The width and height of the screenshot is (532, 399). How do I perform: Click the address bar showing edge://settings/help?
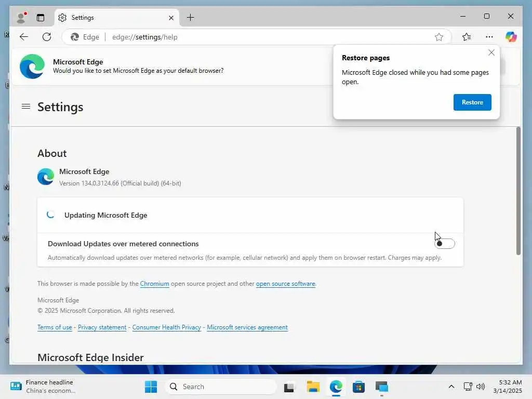[x=256, y=37]
